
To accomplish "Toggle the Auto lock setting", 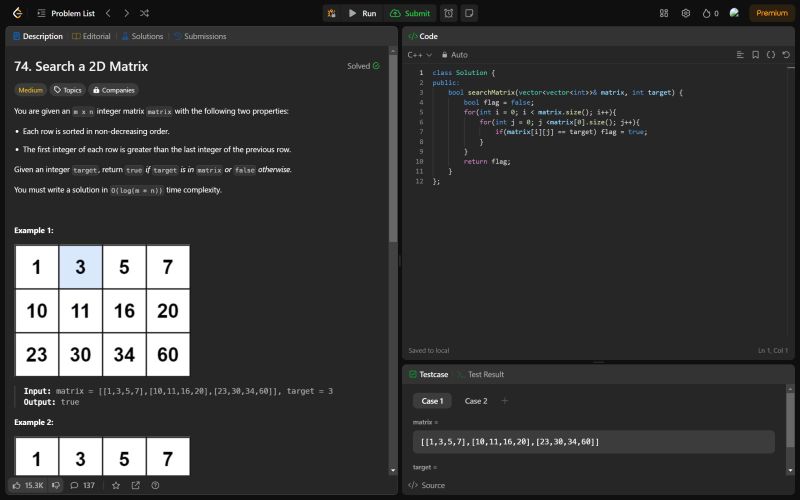I will [455, 55].
